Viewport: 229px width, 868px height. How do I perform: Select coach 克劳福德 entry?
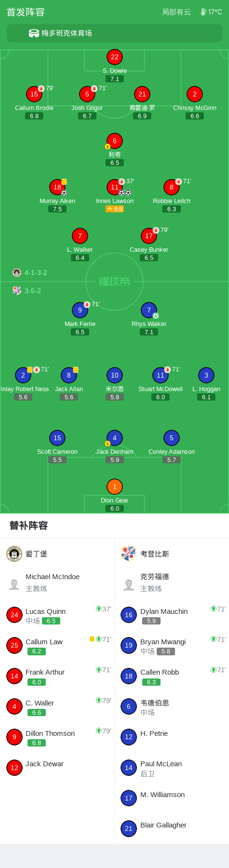coord(172,583)
